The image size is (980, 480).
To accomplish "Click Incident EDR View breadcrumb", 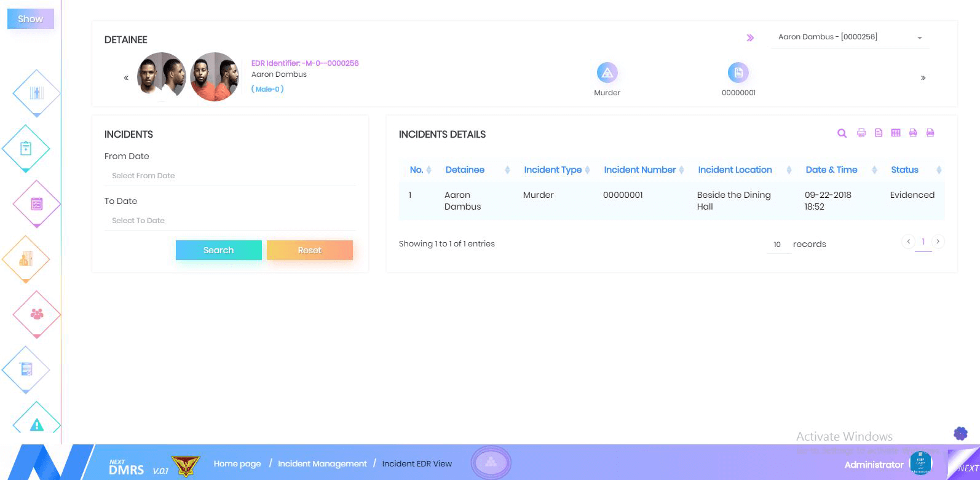I will pyautogui.click(x=417, y=463).
